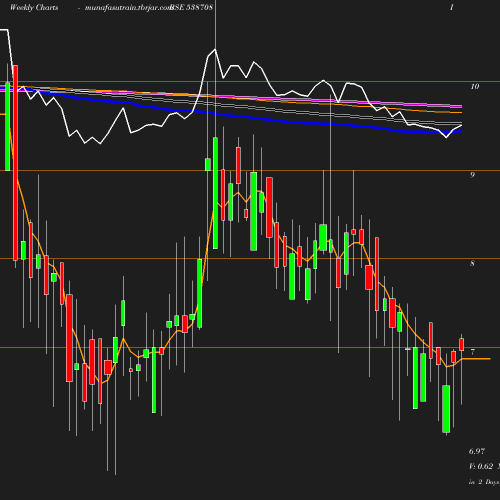Click the "Weekly Charts" title text
Screen dimensions: 500x500
pyautogui.click(x=34, y=8)
